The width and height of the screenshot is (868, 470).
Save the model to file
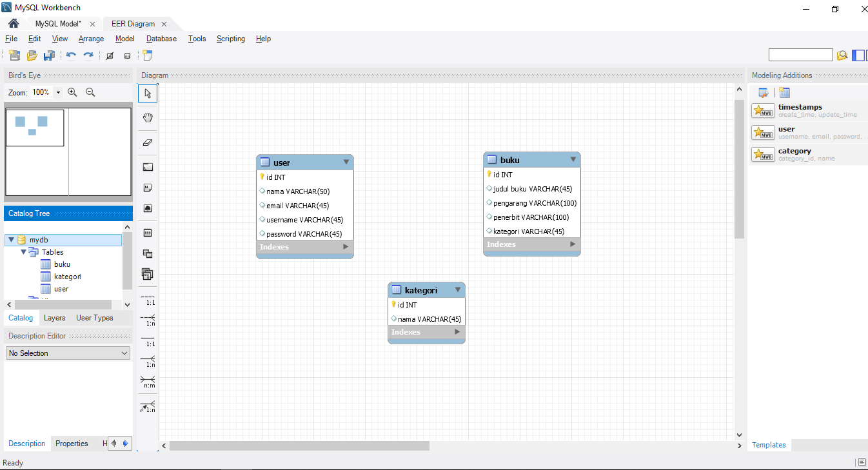point(49,55)
